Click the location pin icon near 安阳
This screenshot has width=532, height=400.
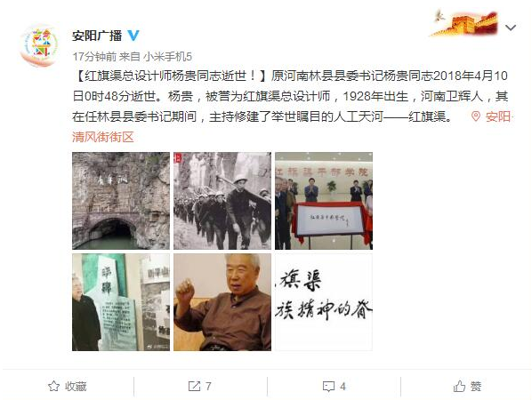tap(476, 116)
